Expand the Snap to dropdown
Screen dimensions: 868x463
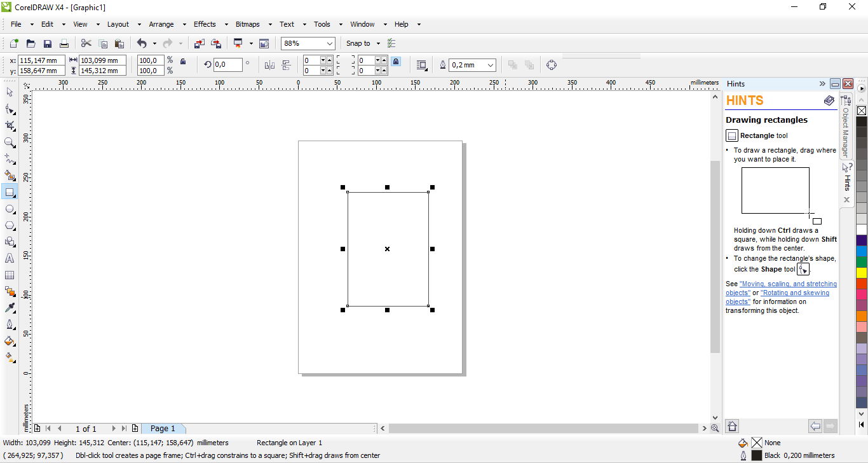coord(378,43)
